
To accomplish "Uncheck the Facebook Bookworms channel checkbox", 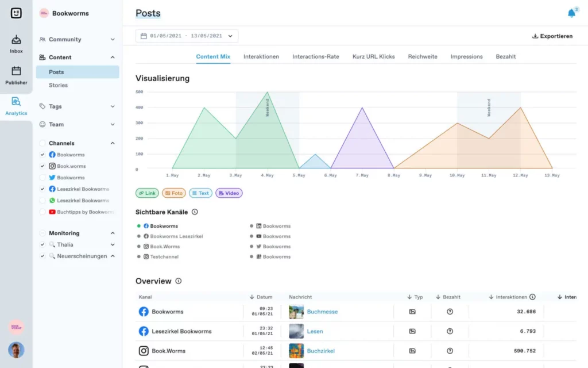I will [42, 155].
